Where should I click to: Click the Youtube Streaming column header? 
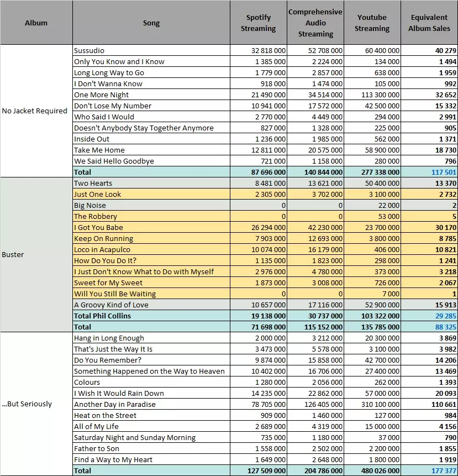pos(372,23)
